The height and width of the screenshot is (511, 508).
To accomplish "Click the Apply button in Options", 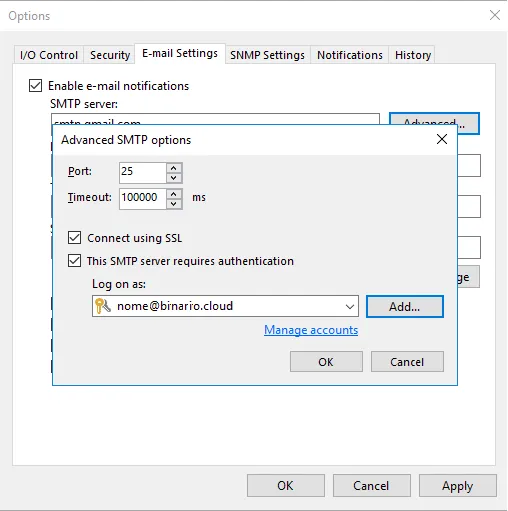I will click(x=458, y=486).
